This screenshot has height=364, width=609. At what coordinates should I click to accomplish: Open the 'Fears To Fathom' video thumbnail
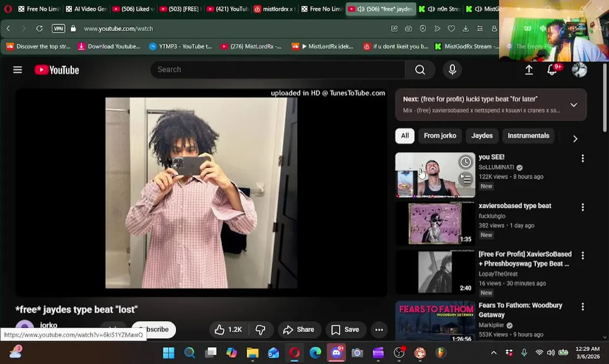(x=435, y=323)
